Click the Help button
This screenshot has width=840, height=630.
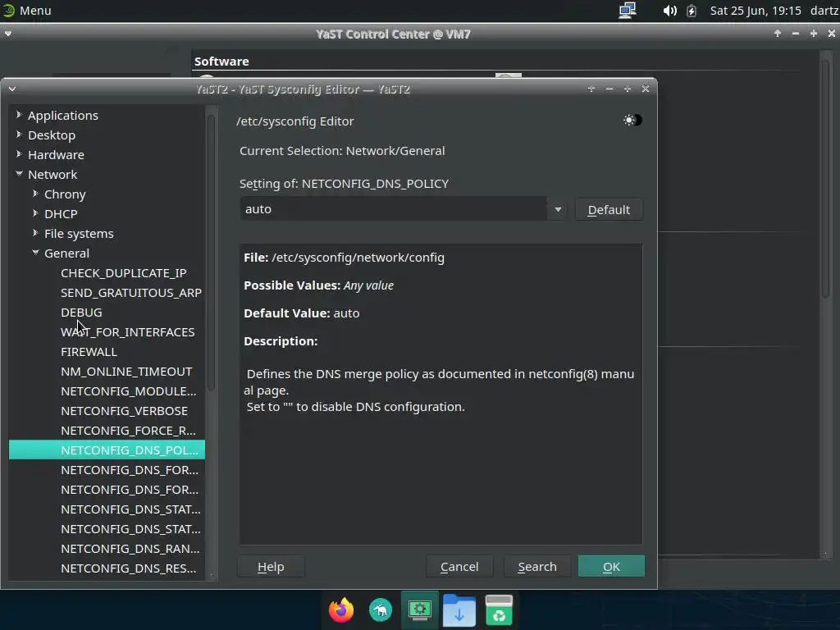tap(271, 567)
